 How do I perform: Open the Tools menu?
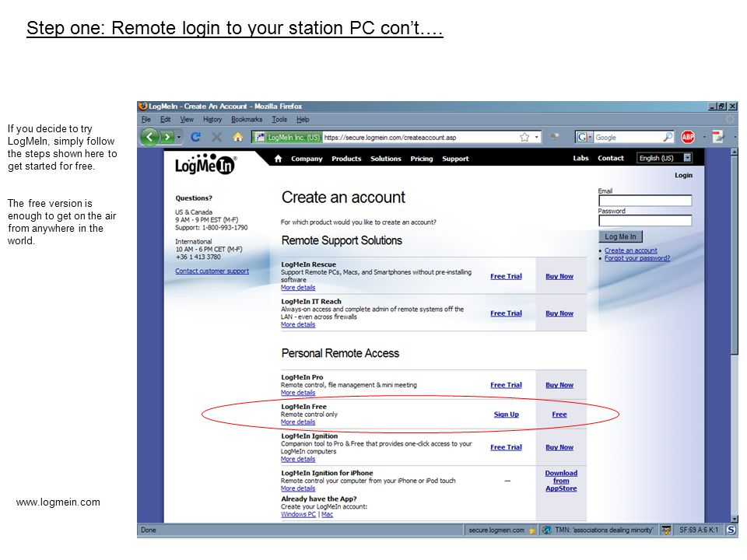279,120
